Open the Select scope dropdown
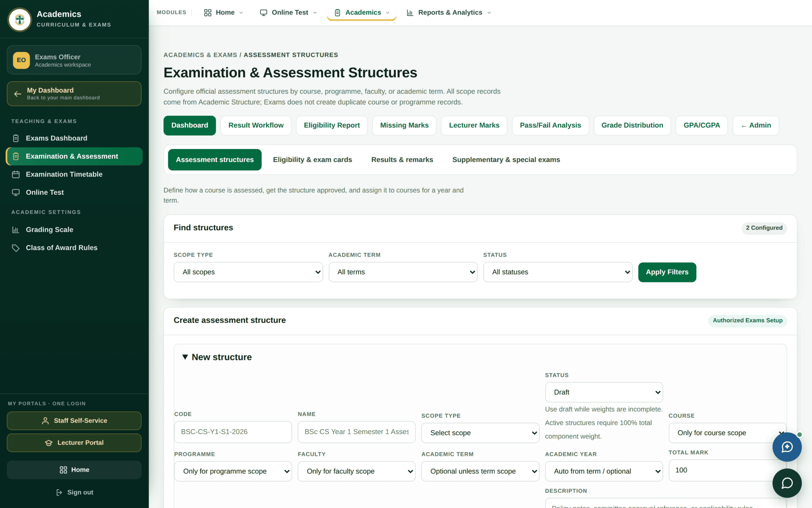Image resolution: width=812 pixels, height=508 pixels. point(480,433)
